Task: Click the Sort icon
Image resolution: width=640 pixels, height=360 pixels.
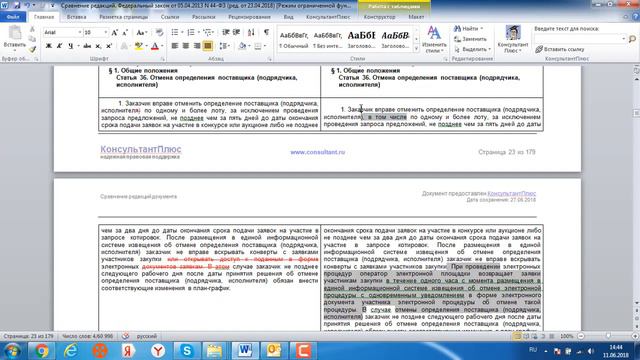Action: pos(251,32)
